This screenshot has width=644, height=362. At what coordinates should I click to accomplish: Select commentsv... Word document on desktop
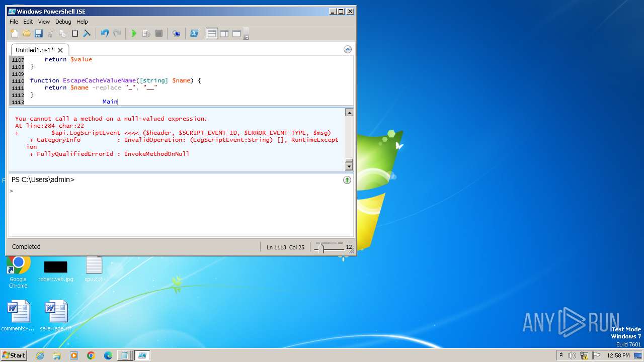pyautogui.click(x=18, y=316)
